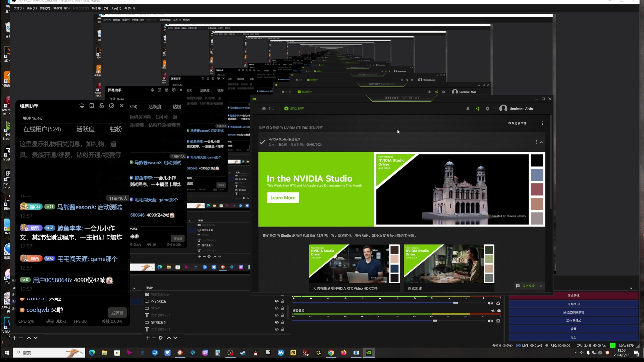
Task: Show the STEAM source
Action: (x=277, y=308)
